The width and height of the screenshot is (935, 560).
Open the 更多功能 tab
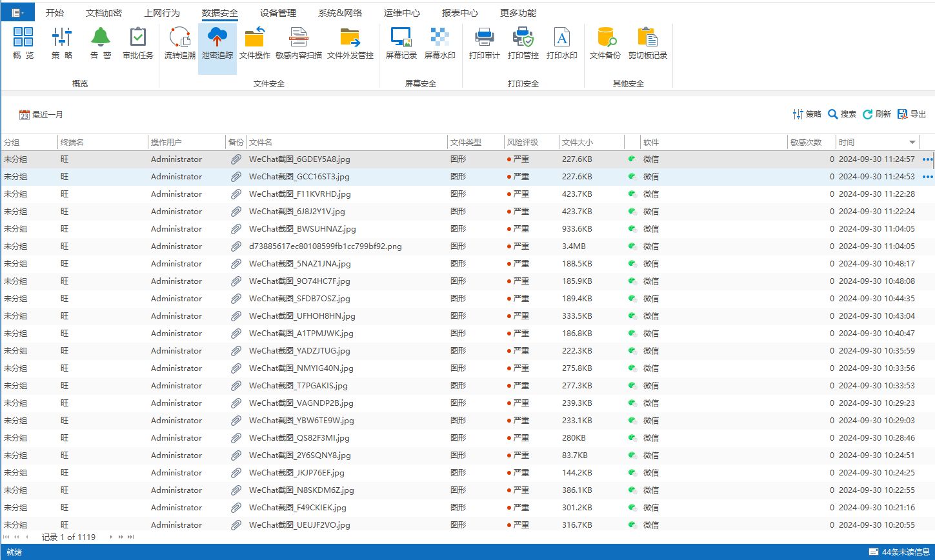tap(518, 13)
